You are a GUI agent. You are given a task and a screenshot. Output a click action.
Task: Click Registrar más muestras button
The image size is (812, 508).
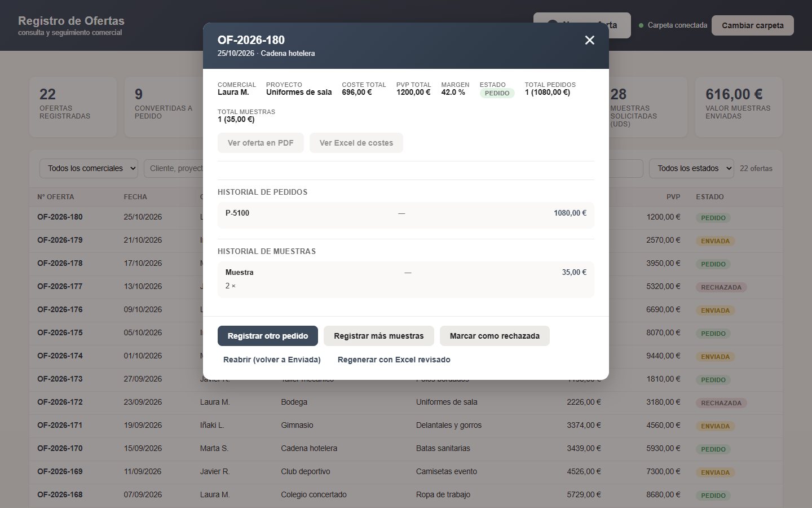click(378, 336)
